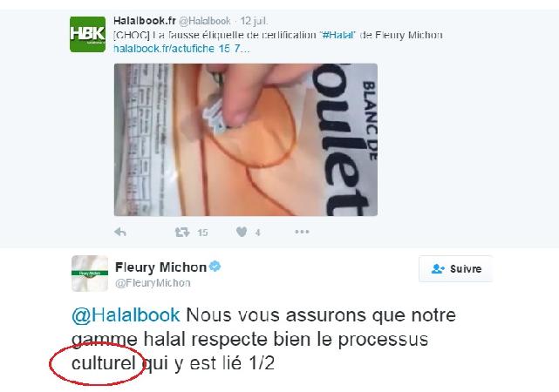
Task: Click the @Halalbook handle in tweet header
Action: coord(205,21)
